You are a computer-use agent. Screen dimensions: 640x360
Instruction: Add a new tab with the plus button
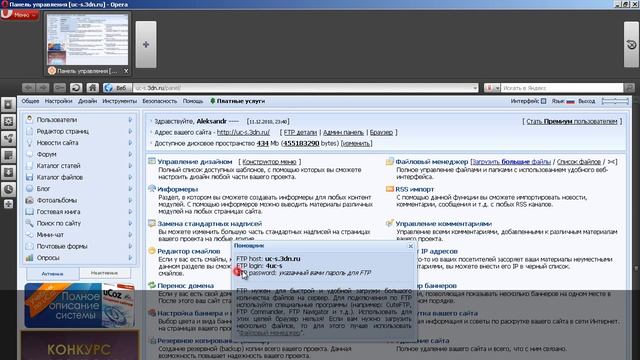pos(146,44)
